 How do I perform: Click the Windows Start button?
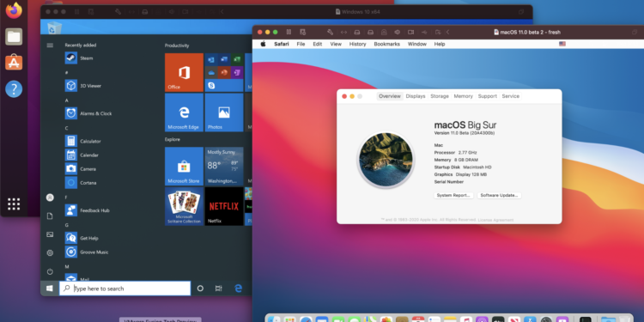[x=50, y=289]
